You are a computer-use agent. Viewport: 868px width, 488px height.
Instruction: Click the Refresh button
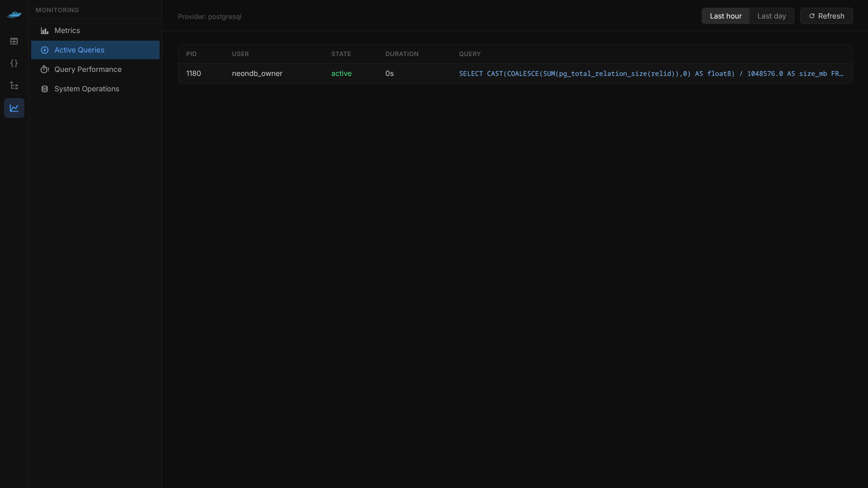(826, 16)
